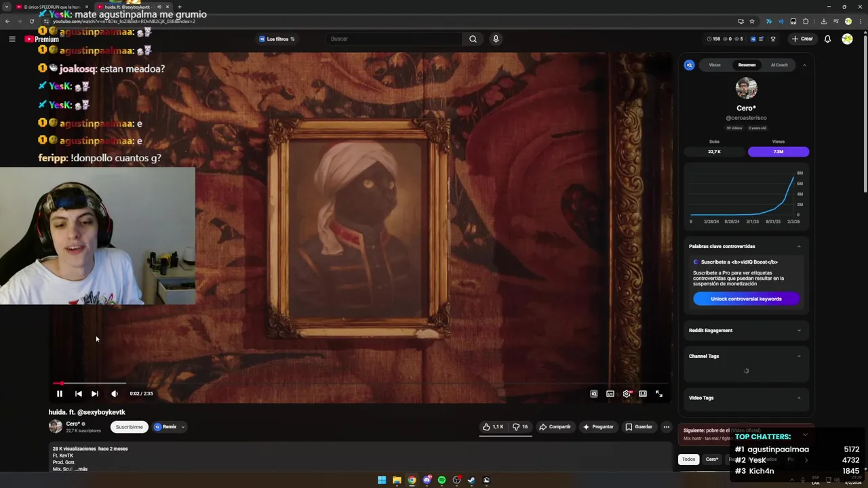This screenshot has width=868, height=488.
Task: Open Chrome three-dot menu
Action: pos(860,21)
